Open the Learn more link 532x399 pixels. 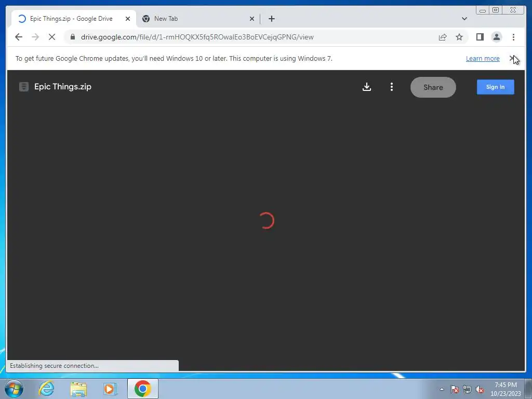click(483, 58)
